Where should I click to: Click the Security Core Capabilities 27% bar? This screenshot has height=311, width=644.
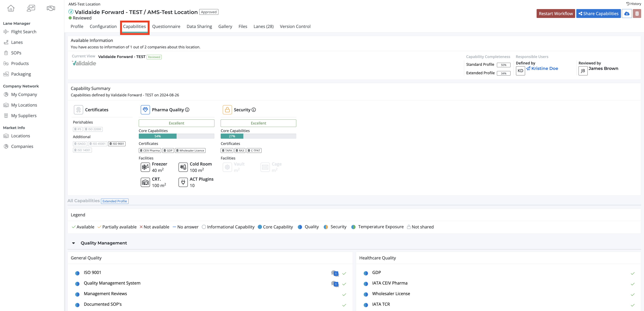pos(258,136)
